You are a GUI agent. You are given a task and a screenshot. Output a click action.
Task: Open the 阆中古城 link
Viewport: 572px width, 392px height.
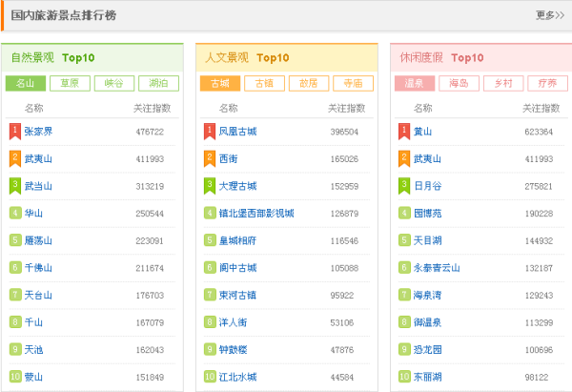(x=237, y=268)
